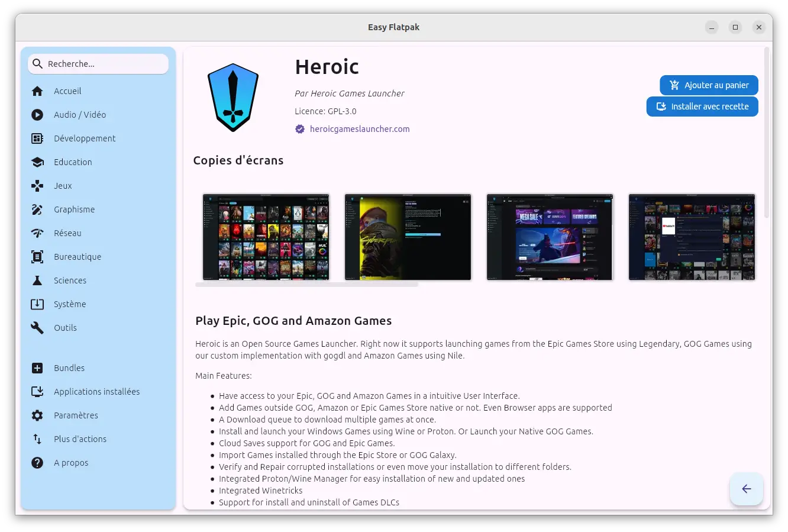This screenshot has height=532, width=788.
Task: Go back using the floating arrow button
Action: click(x=747, y=489)
